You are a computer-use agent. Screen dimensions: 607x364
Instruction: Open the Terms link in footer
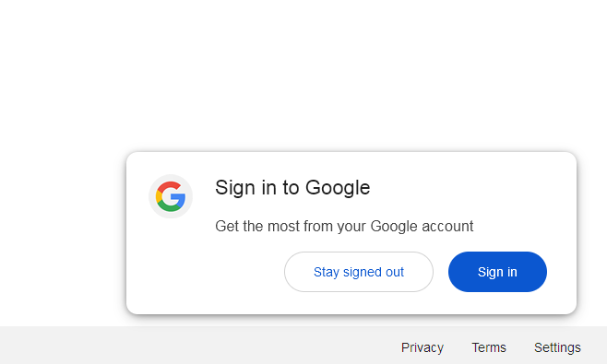(x=489, y=347)
